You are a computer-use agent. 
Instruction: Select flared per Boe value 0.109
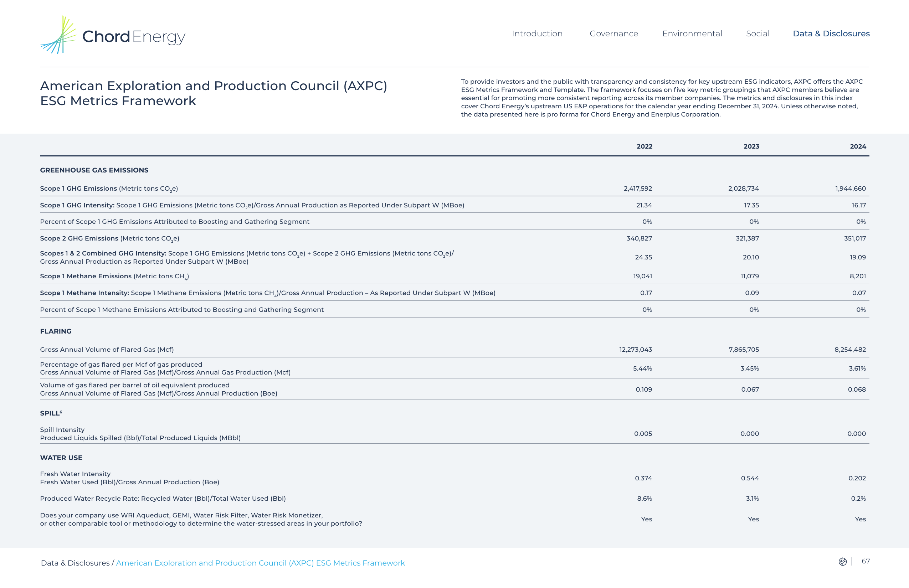644,390
